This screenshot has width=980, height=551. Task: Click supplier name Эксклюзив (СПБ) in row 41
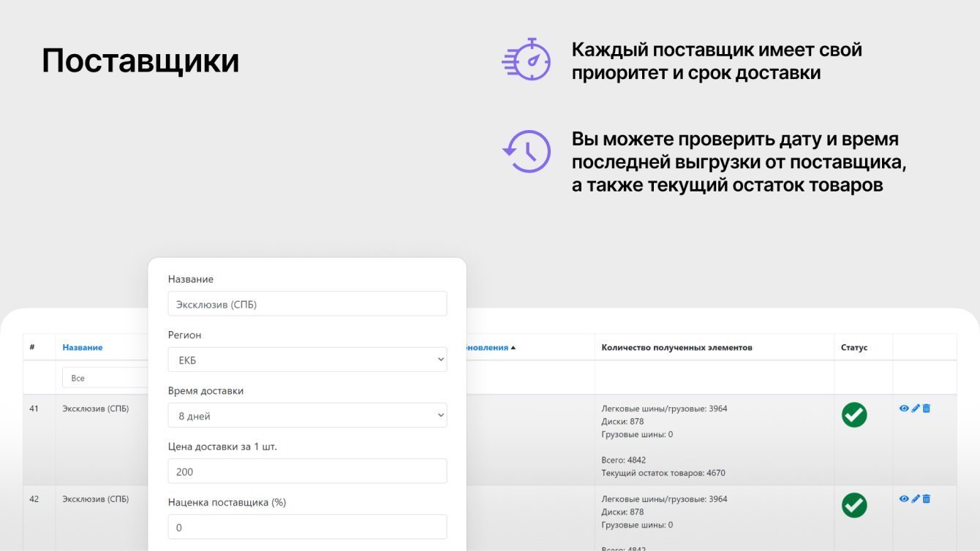[96, 408]
